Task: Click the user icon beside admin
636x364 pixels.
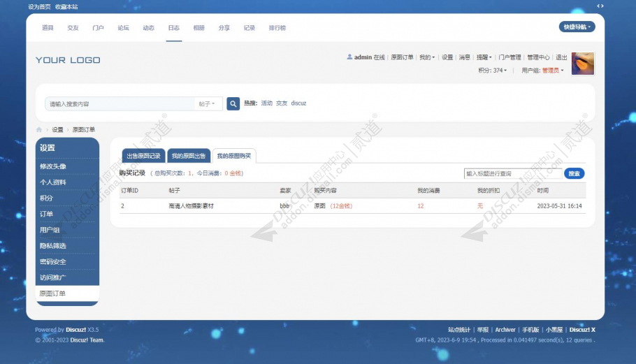Action: point(349,57)
